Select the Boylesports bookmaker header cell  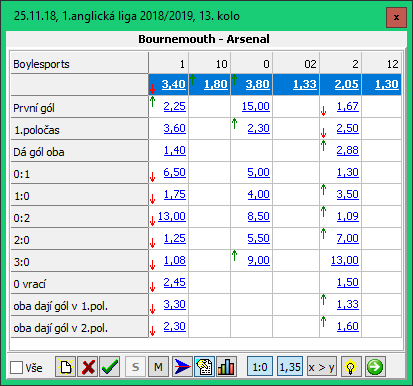(x=79, y=63)
